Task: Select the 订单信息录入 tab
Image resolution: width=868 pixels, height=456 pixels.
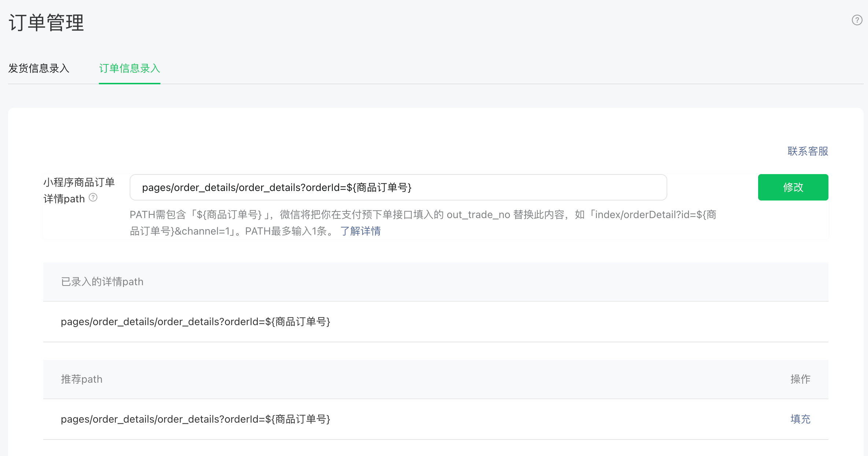Action: pos(129,68)
